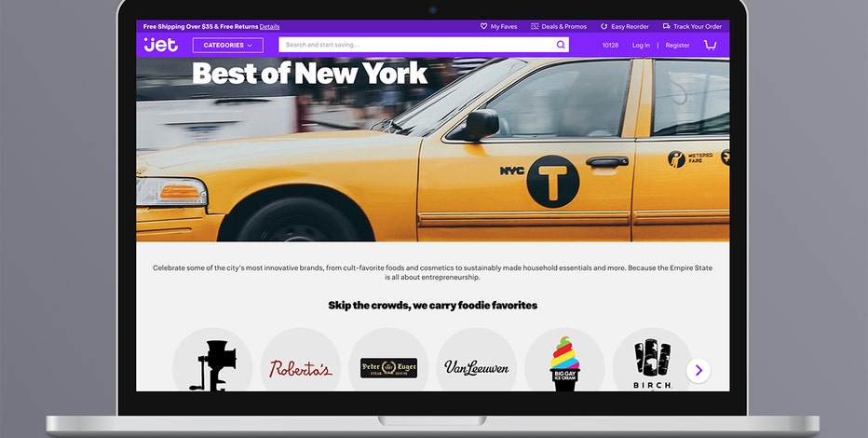This screenshot has height=438, width=868.
Task: Open Deals & Promos
Action: pyautogui.click(x=559, y=27)
